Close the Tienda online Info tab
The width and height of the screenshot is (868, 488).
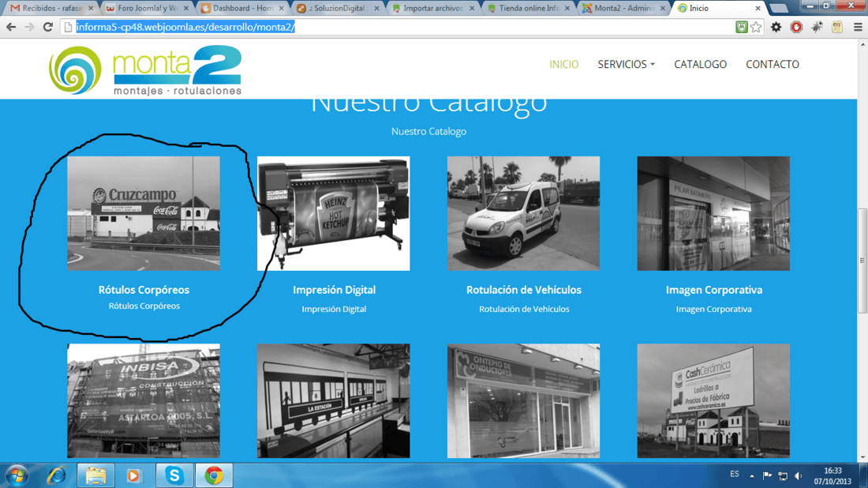pyautogui.click(x=567, y=9)
